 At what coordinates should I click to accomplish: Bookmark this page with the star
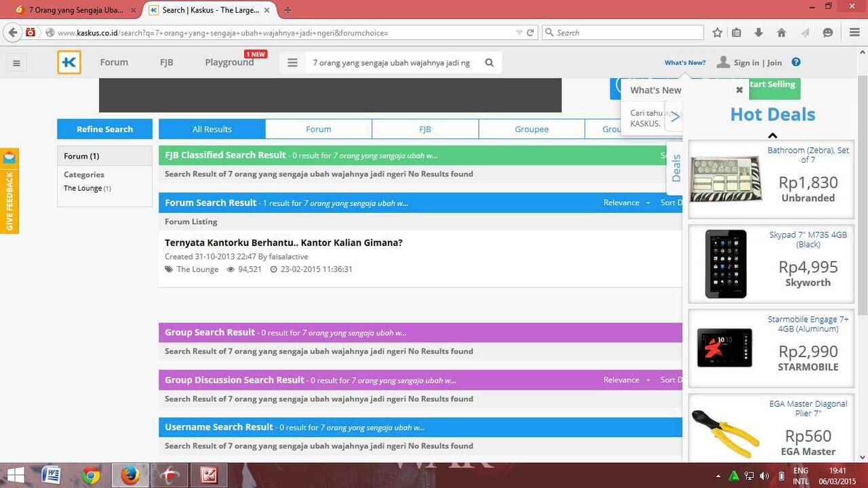click(x=717, y=32)
